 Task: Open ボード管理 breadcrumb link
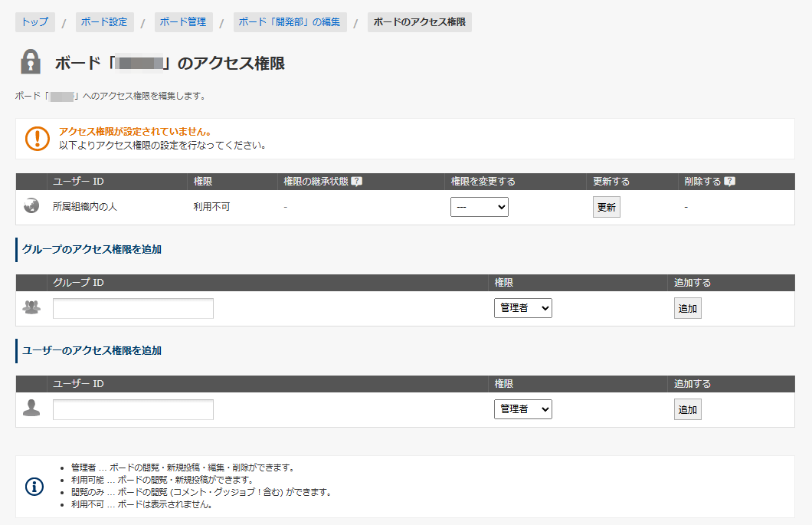[x=183, y=21]
